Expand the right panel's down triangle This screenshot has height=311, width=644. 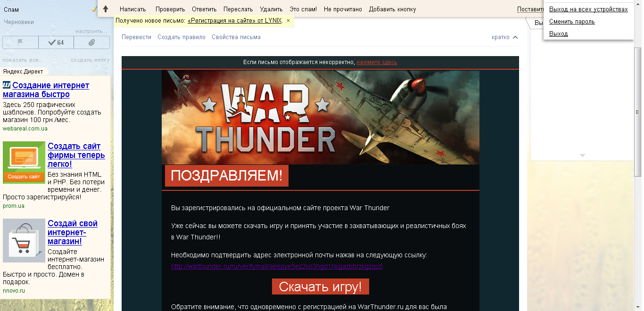pos(582,155)
